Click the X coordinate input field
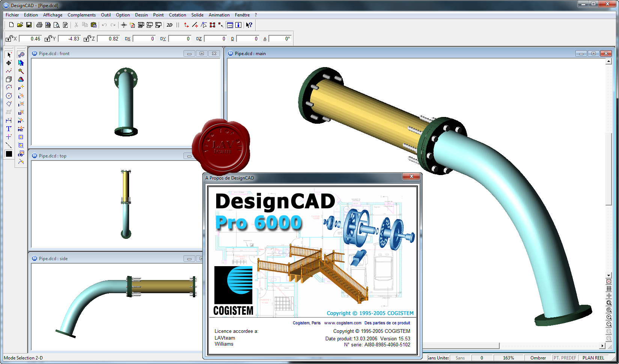Image resolution: width=619 pixels, height=364 pixels. (x=30, y=39)
